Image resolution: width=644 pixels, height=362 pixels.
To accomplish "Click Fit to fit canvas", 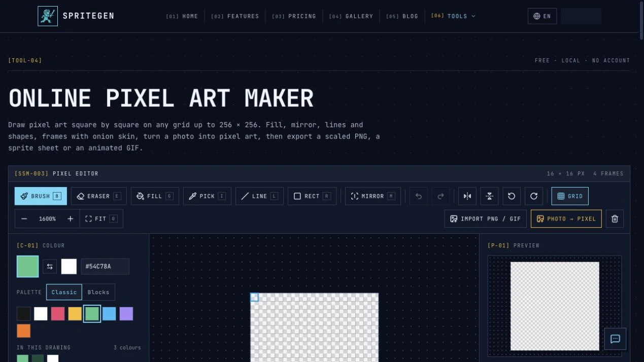I will [x=101, y=219].
